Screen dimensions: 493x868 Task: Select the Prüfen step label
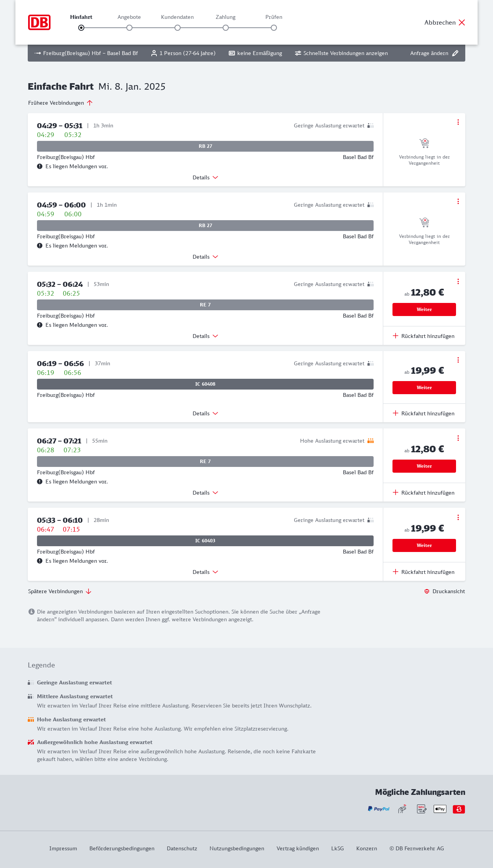[x=274, y=17]
